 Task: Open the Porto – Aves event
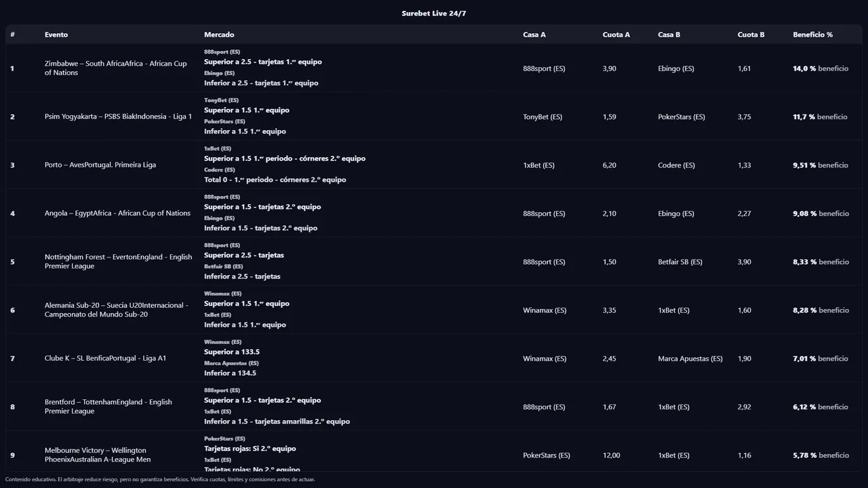100,165
